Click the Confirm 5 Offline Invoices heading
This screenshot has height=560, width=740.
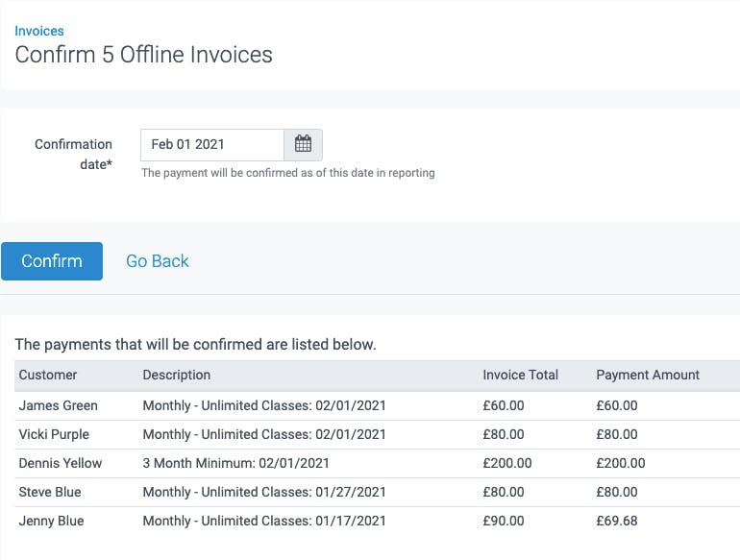pos(143,55)
